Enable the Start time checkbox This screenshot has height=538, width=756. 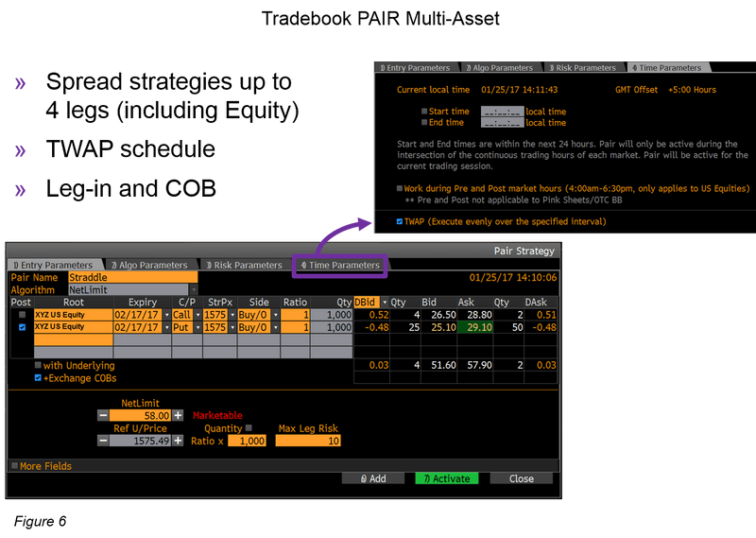click(x=423, y=112)
